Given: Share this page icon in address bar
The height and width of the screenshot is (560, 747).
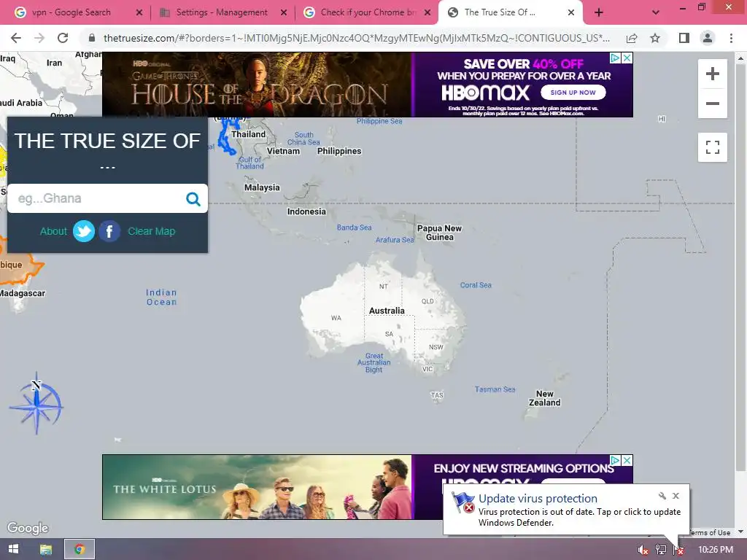Looking at the screenshot, I should [x=632, y=38].
